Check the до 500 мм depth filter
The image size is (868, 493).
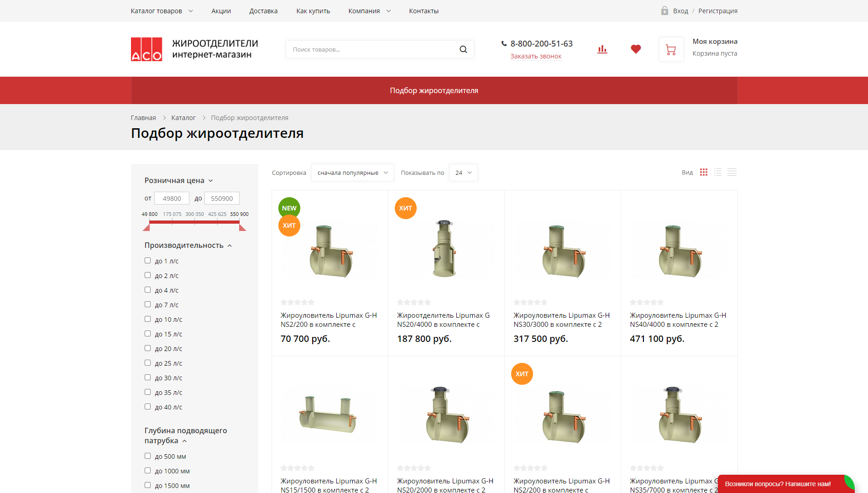tap(147, 456)
